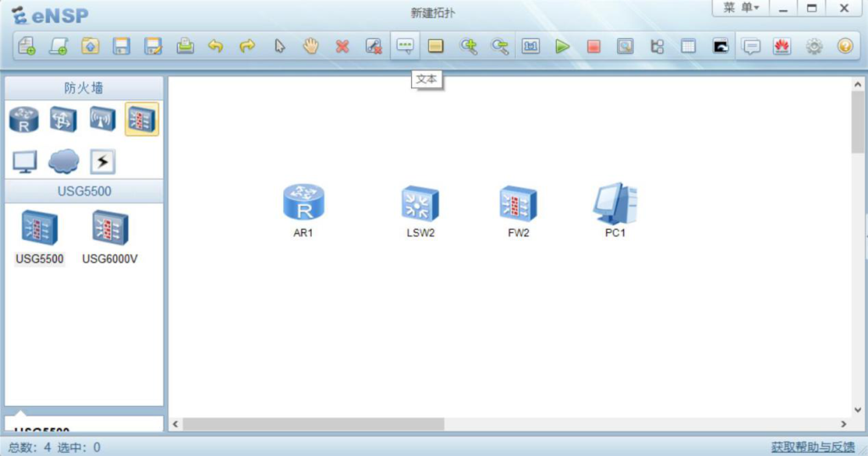Save the current topology

[x=121, y=46]
